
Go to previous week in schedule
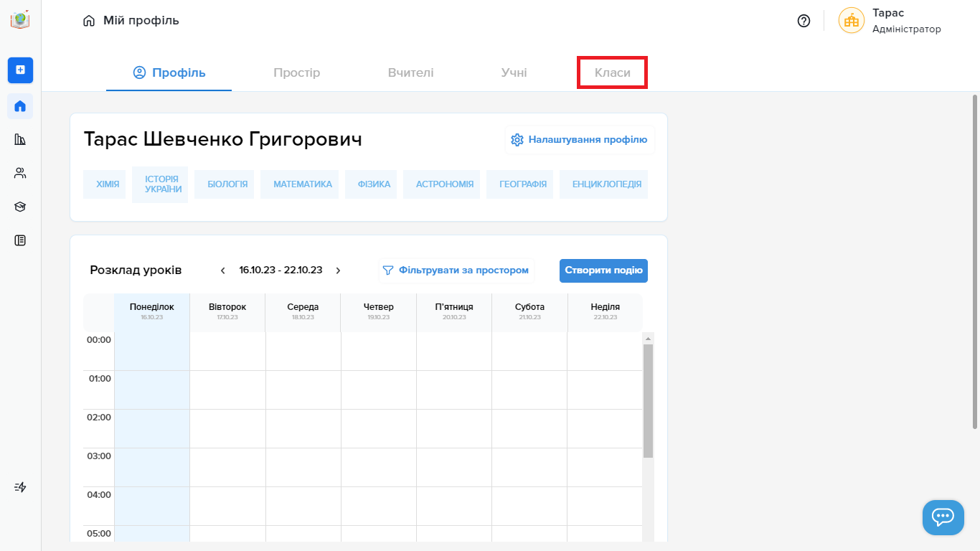coord(223,270)
